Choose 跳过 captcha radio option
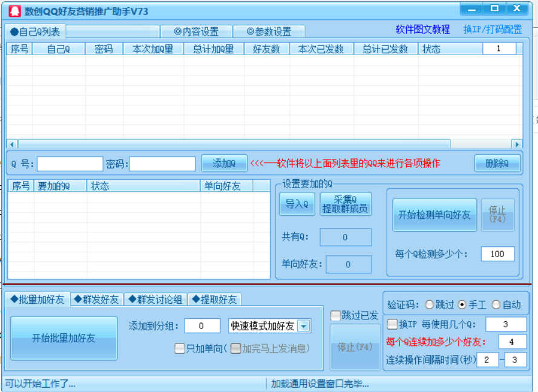This screenshot has height=392, width=538. (430, 305)
